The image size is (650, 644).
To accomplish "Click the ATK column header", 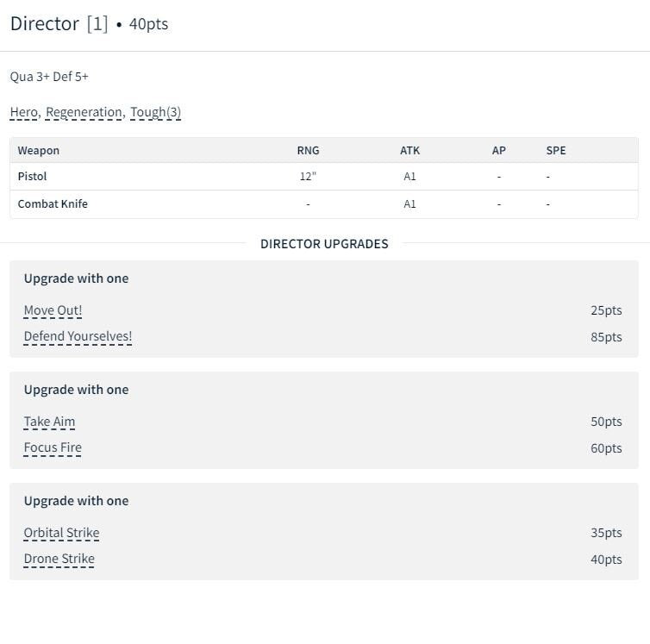I will [409, 150].
